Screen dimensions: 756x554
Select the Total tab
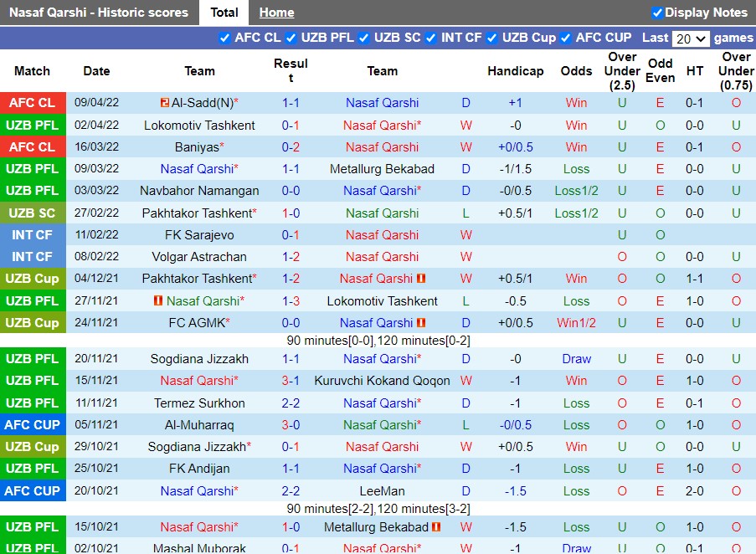[x=224, y=13]
